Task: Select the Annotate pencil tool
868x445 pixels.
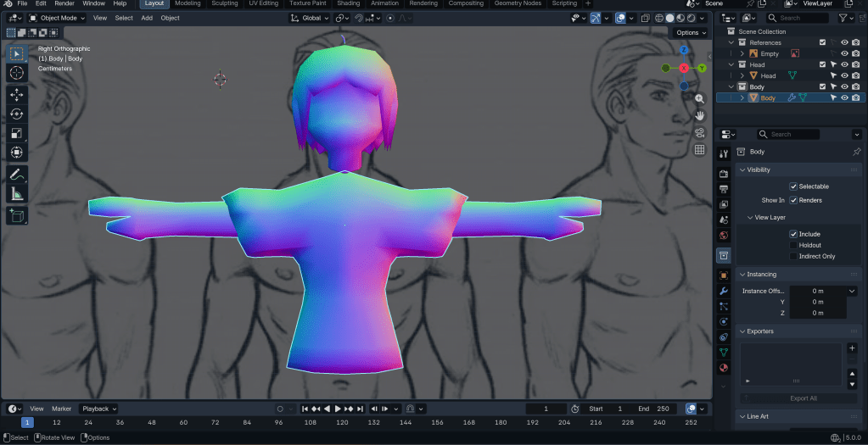Action: pyautogui.click(x=16, y=174)
